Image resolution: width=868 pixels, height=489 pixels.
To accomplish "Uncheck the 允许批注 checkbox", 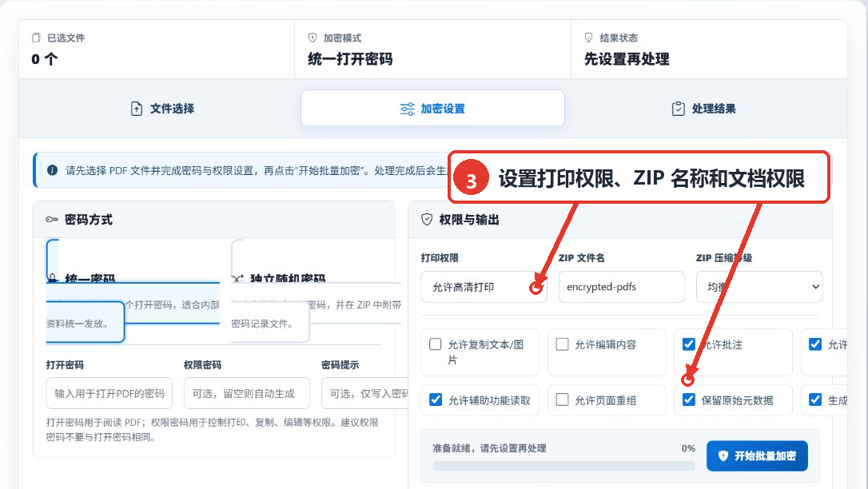I will pos(689,344).
